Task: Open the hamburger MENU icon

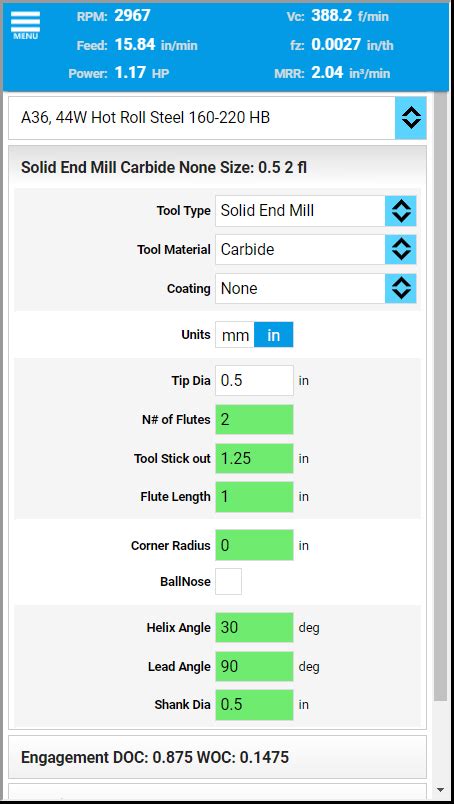Action: [25, 25]
